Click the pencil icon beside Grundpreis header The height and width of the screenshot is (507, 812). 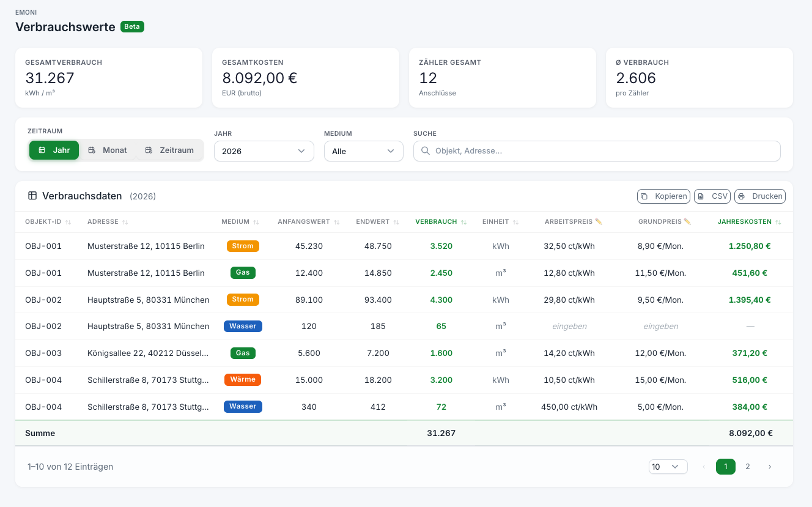tap(687, 222)
